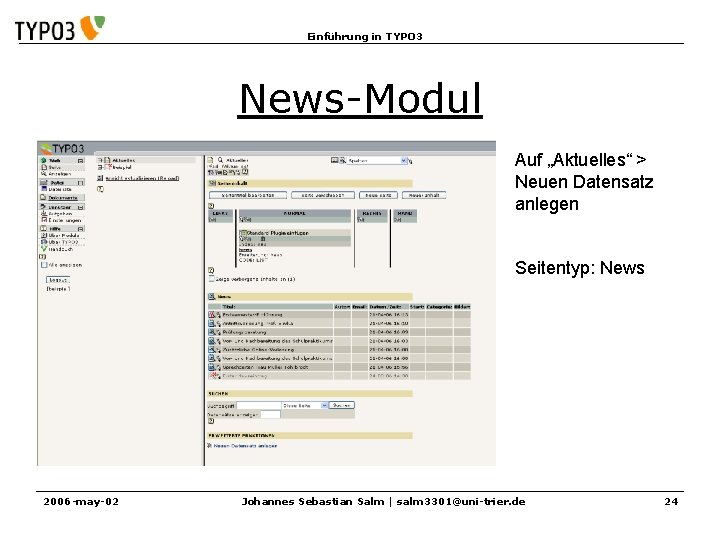Click the Seiteninhalt section icon
The height and width of the screenshot is (540, 720).
212,183
